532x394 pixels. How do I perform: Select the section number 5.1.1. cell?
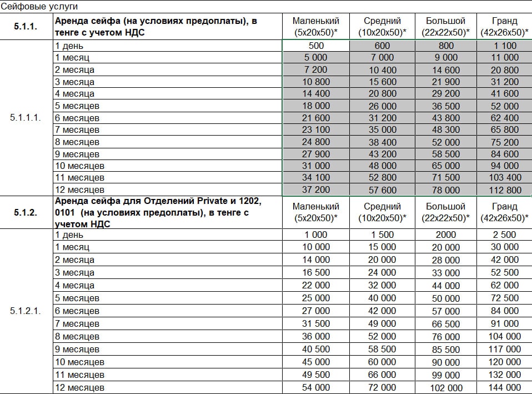point(26,27)
